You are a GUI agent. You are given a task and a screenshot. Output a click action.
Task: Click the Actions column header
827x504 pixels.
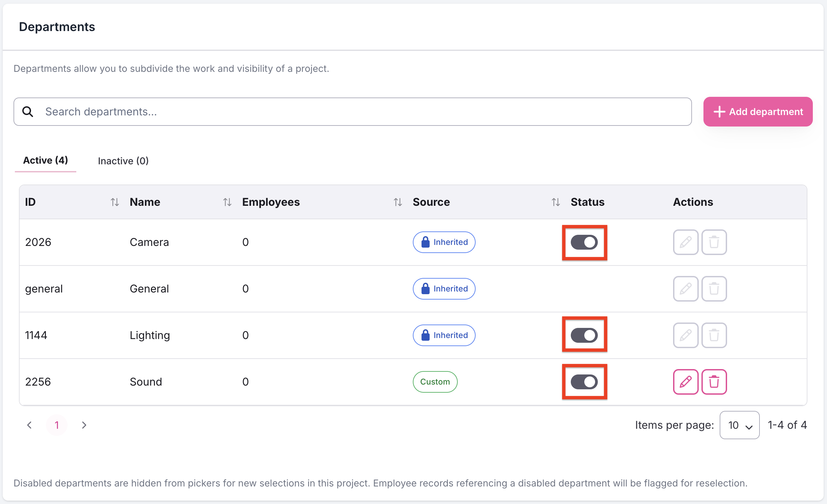[693, 202]
